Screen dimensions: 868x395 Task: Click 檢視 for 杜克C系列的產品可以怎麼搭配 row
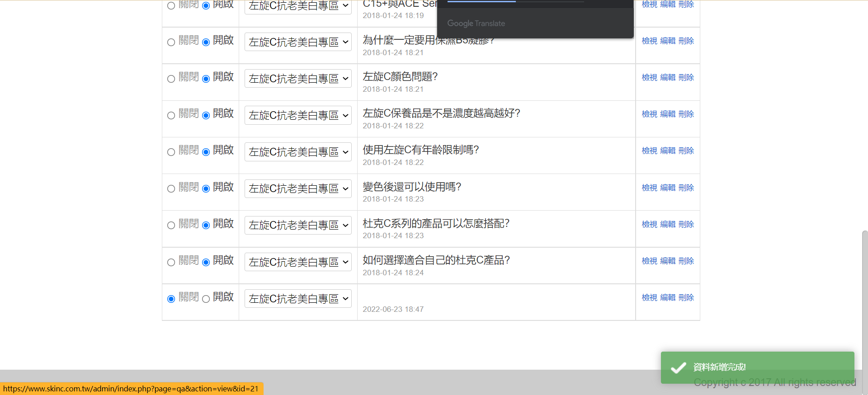pyautogui.click(x=649, y=225)
